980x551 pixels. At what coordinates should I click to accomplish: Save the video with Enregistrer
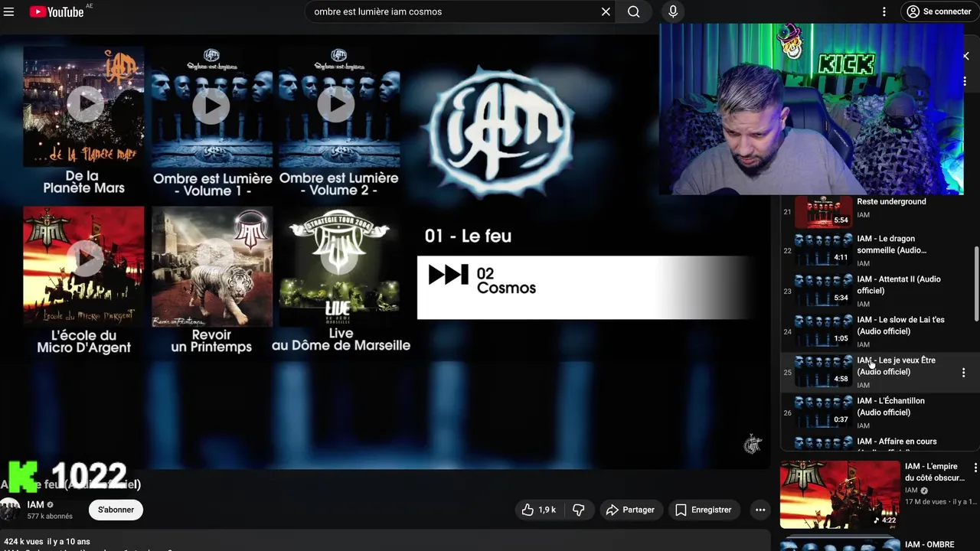(x=703, y=510)
